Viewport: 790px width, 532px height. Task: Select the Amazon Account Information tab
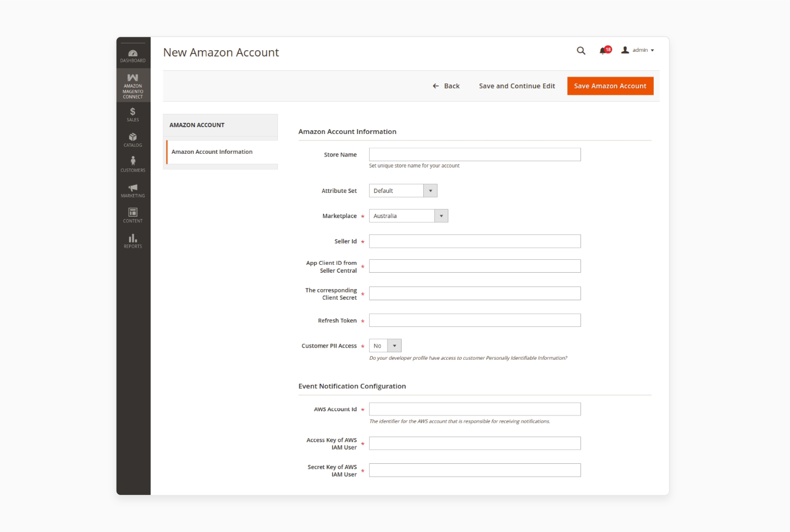[222, 152]
